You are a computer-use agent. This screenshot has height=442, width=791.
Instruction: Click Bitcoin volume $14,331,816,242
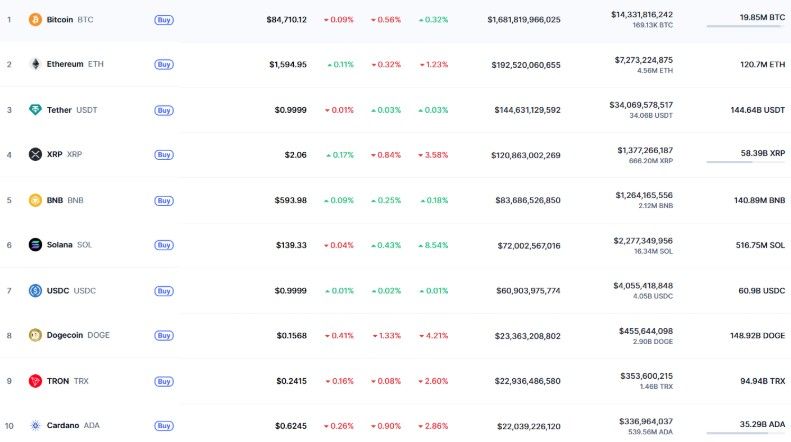(x=642, y=15)
